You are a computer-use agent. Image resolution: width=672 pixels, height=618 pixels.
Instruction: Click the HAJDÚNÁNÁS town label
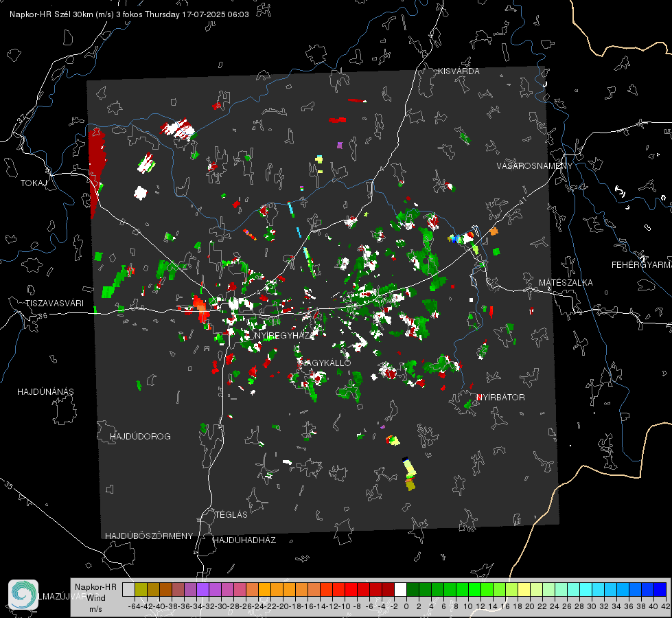45,392
